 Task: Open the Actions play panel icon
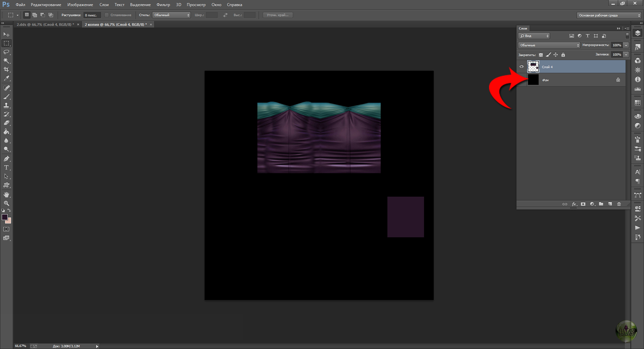[x=638, y=228]
